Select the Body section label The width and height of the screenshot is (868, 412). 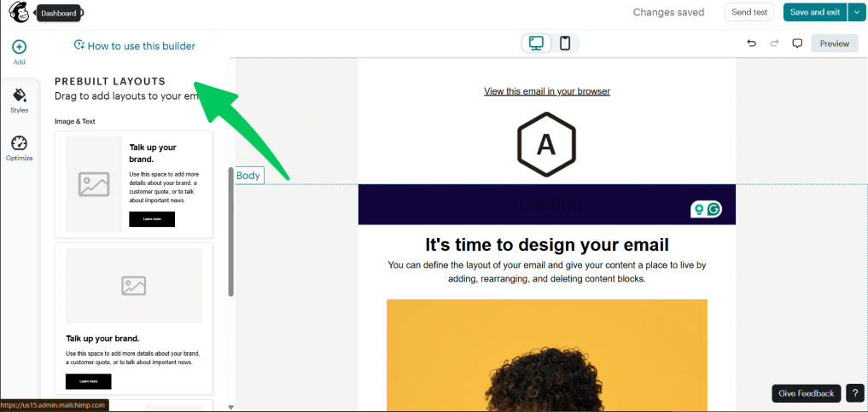pos(248,176)
